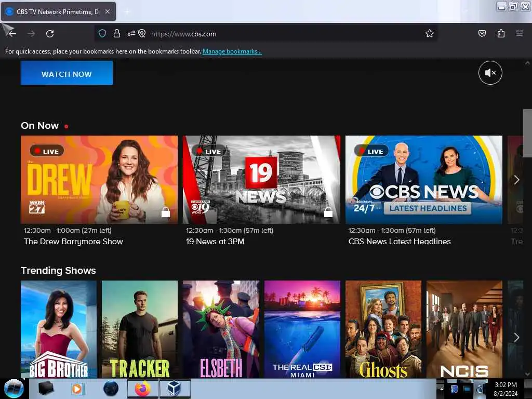The height and width of the screenshot is (399, 532).
Task: Open The Drew Barrymore Show live thumbnail
Action: point(99,179)
